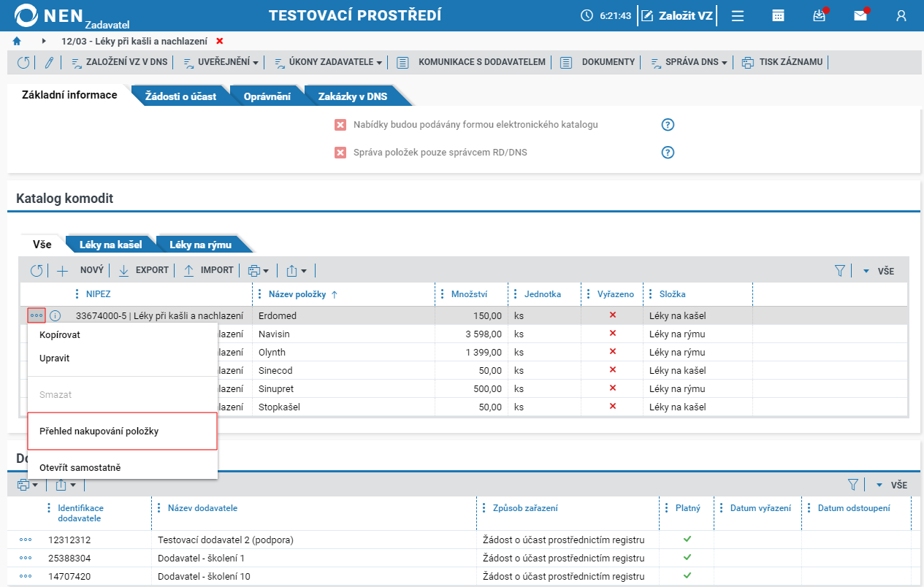The height and width of the screenshot is (587, 924).
Task: Select Přehled nakupování položky menu entry
Action: (122, 431)
